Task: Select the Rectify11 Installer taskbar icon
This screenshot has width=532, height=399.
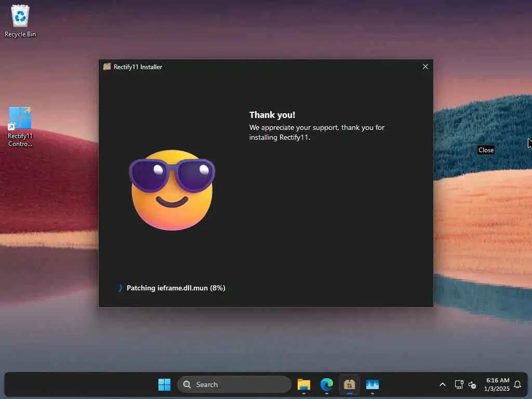Action: click(x=350, y=384)
